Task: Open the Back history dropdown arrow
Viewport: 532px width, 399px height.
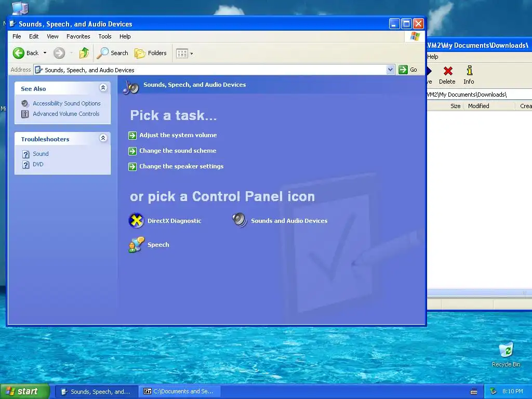Action: pyautogui.click(x=45, y=53)
